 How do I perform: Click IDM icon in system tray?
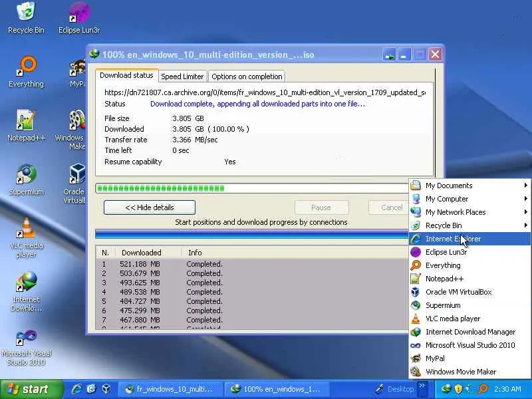click(446, 389)
